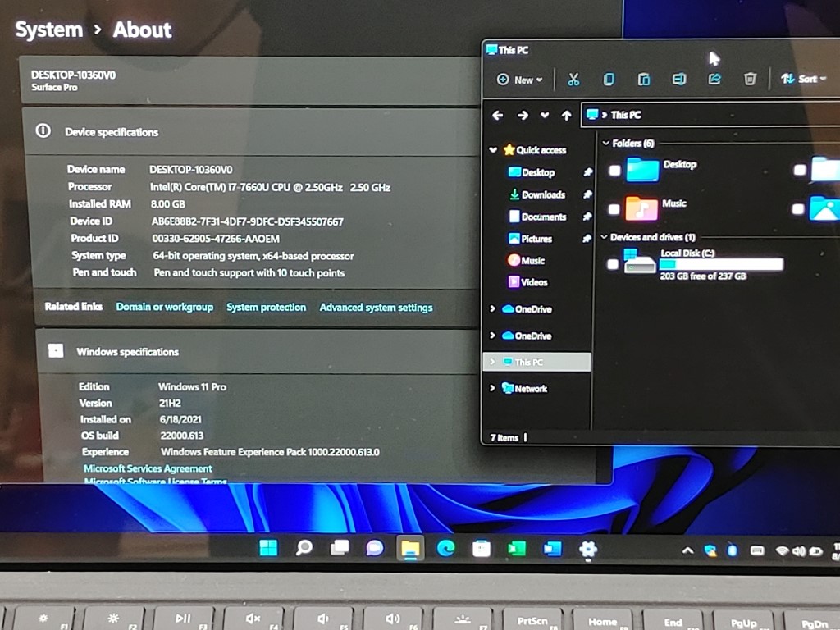Select Pictures in Quick access sidebar
This screenshot has width=840, height=630.
(x=536, y=239)
